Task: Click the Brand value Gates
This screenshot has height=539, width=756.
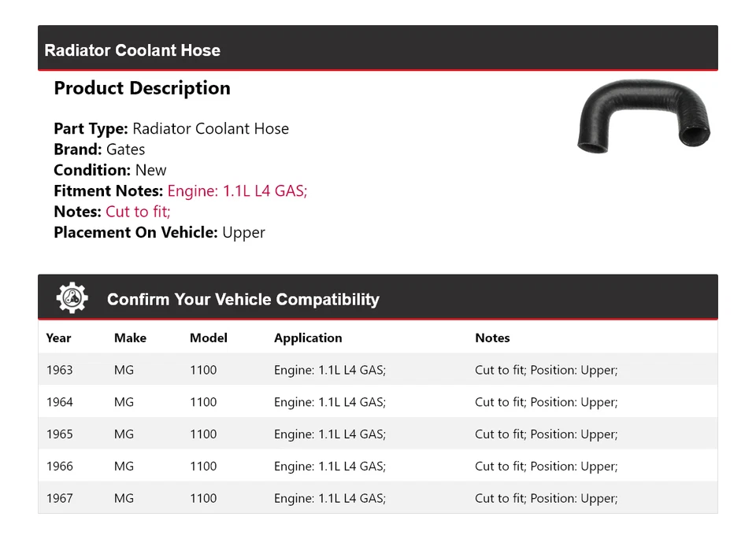Action: pyautogui.click(x=125, y=150)
